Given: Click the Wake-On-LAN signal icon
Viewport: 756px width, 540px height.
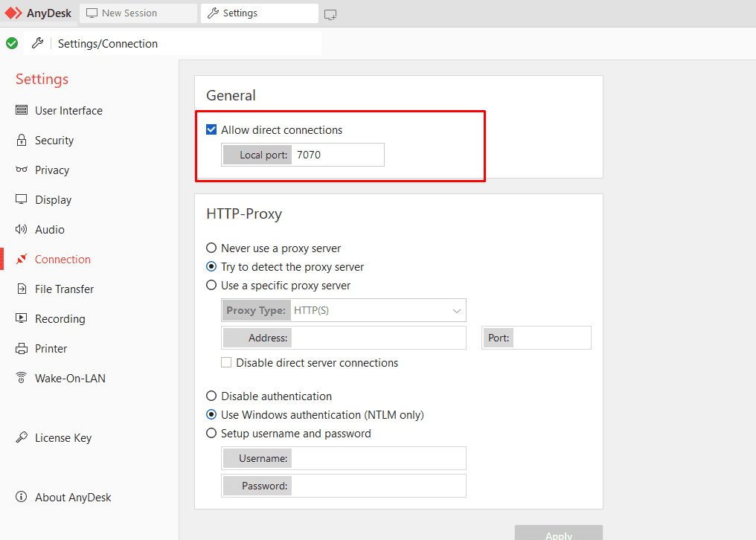Looking at the screenshot, I should point(22,378).
